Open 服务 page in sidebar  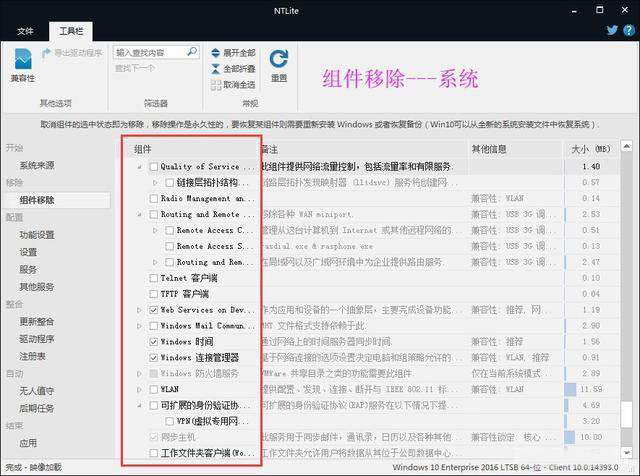click(28, 269)
